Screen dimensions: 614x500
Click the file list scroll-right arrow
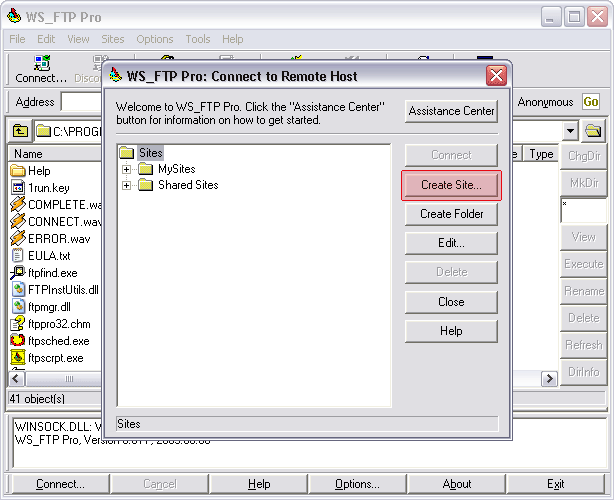(549, 379)
